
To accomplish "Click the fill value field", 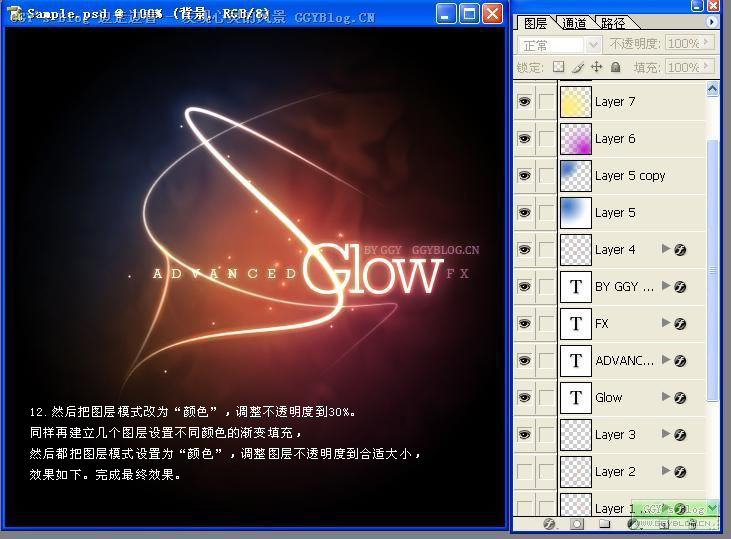I will 683,67.
